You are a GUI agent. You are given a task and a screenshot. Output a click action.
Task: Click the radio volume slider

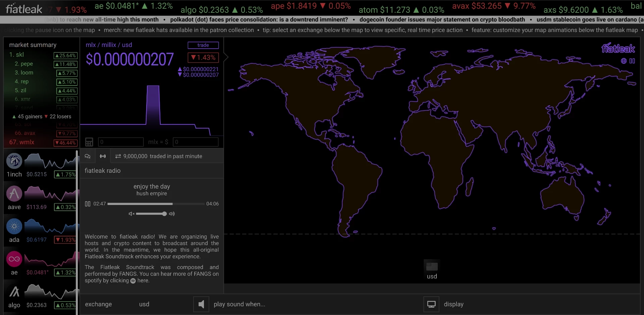[x=151, y=214]
